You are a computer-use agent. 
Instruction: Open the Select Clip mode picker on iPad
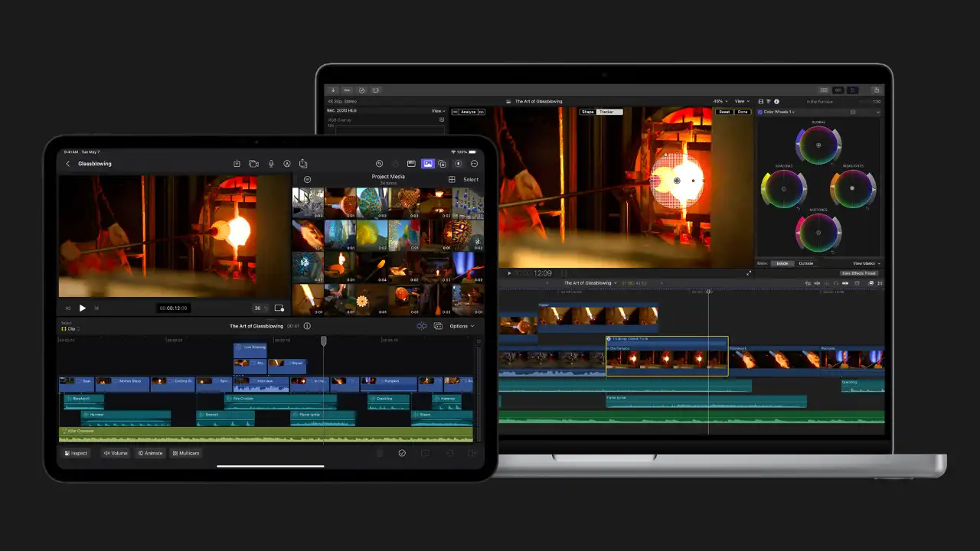(x=70, y=326)
